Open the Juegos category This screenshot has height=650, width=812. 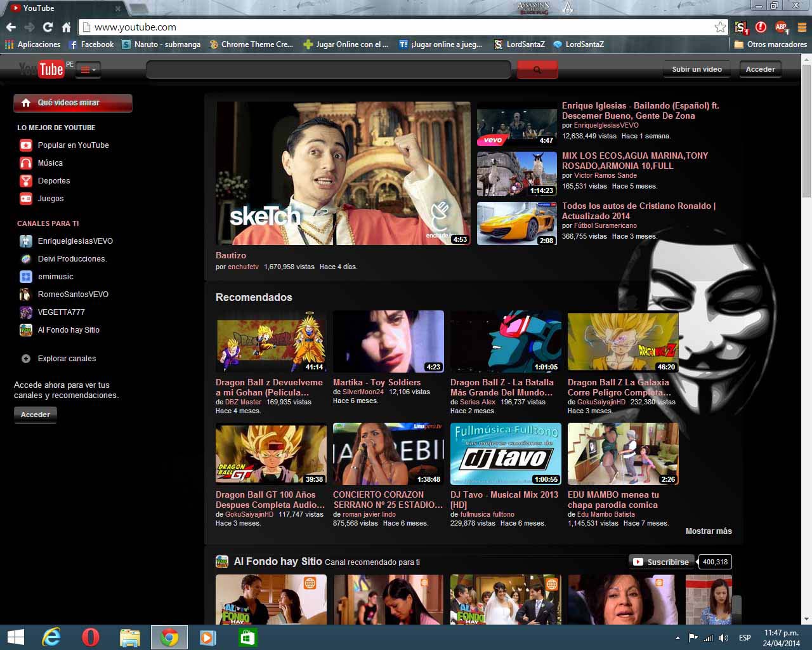pyautogui.click(x=51, y=199)
